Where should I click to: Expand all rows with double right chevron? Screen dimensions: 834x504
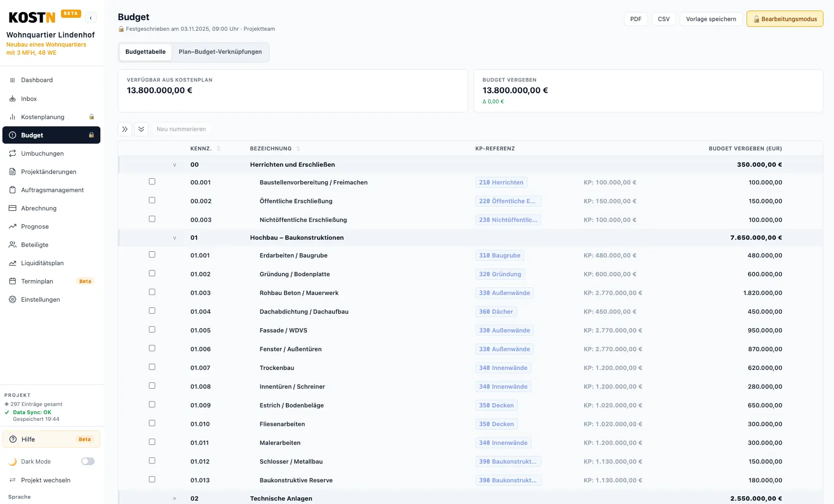(x=125, y=129)
